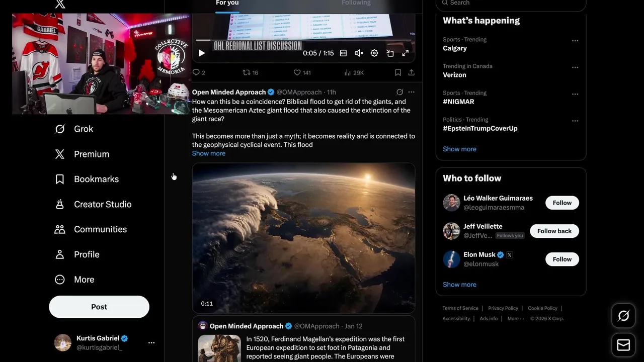644x362 pixels.
Task: Open Jeff Veillette profile avatar
Action: click(x=451, y=231)
